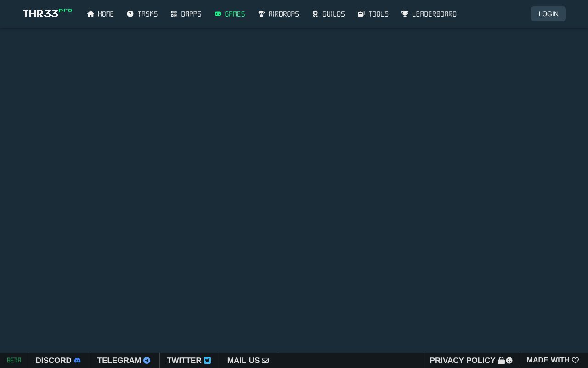Image resolution: width=588 pixels, height=368 pixels.
Task: Open the Airdrops parachute icon
Action: click(x=261, y=14)
